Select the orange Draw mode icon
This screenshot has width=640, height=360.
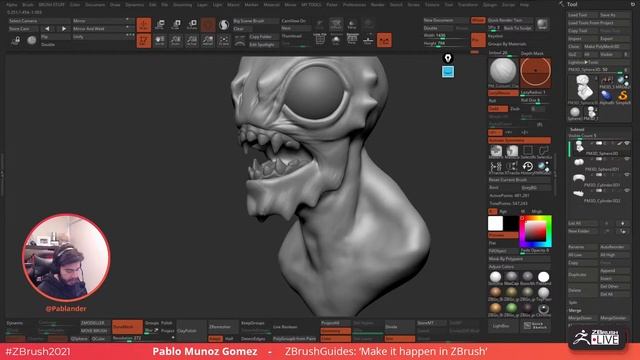tap(144, 25)
